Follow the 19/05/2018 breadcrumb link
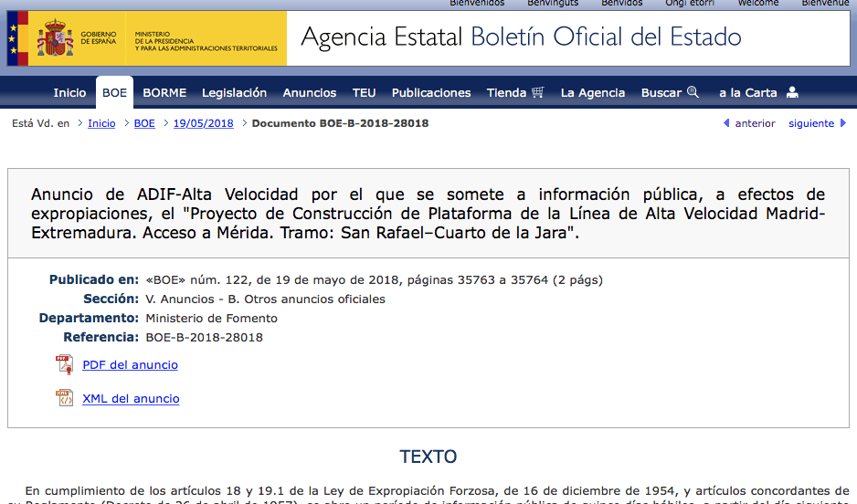This screenshot has height=504, width=857. (204, 123)
